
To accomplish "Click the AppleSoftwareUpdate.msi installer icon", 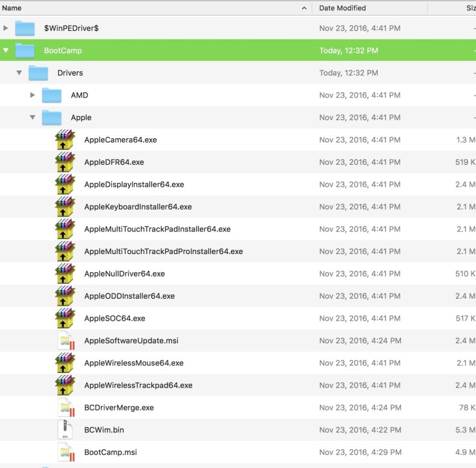I will click(x=65, y=341).
